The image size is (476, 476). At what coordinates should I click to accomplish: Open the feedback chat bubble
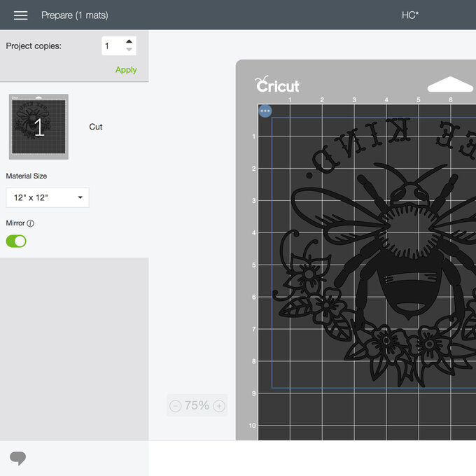click(17, 458)
